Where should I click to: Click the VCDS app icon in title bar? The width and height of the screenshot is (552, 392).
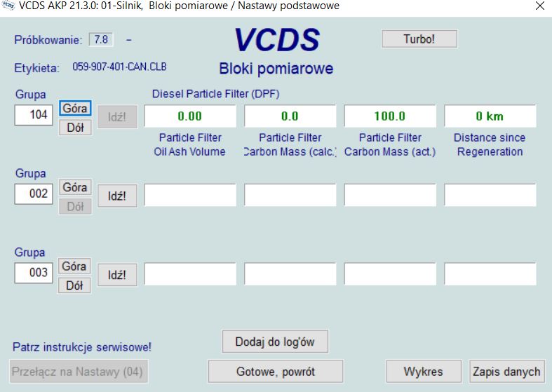8,6
